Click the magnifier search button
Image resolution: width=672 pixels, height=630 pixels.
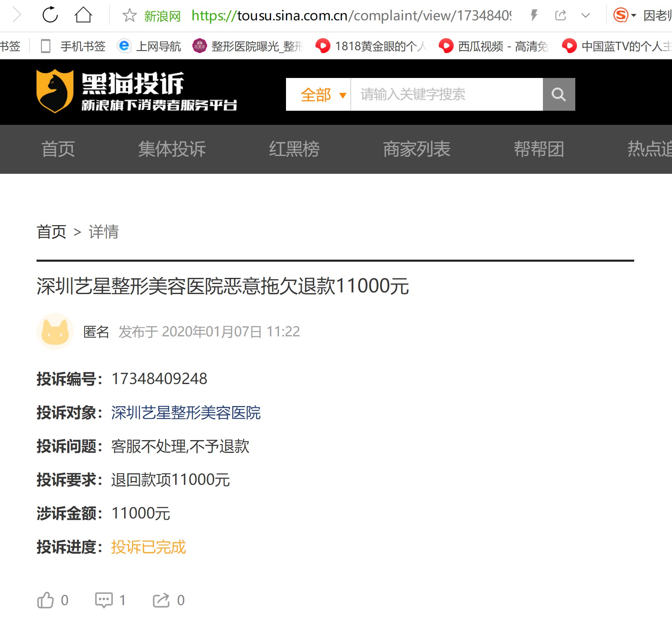[x=559, y=95]
